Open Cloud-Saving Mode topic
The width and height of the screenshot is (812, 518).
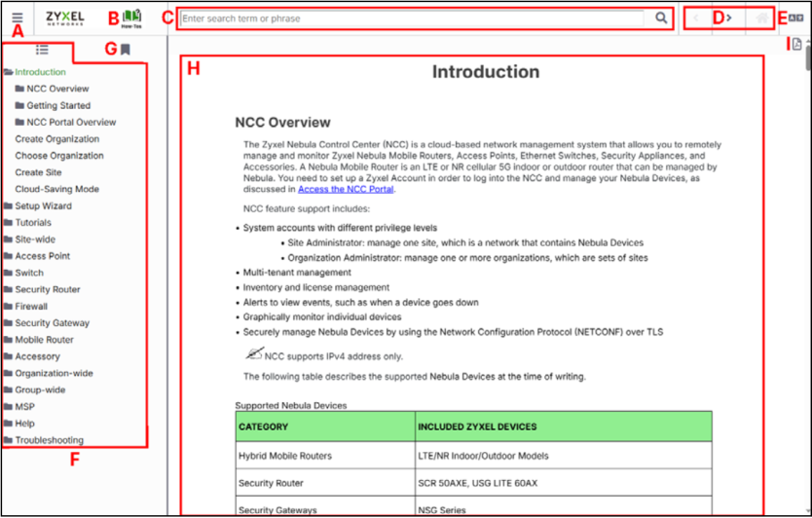(57, 189)
